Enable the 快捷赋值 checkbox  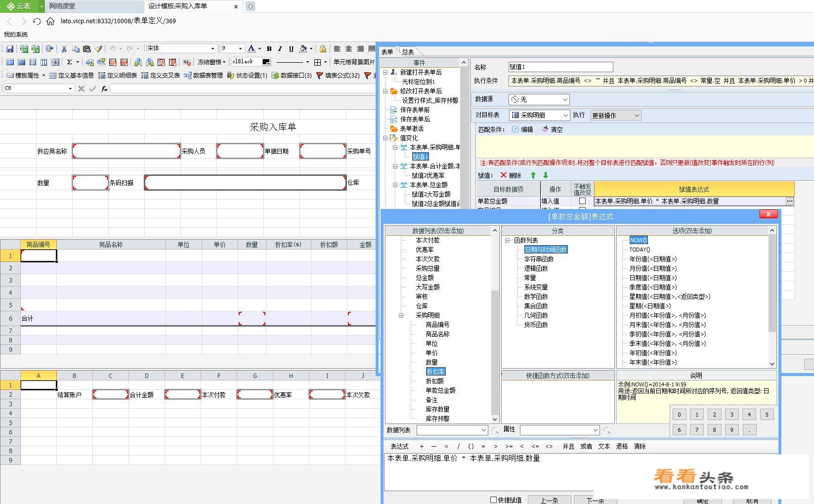(493, 500)
